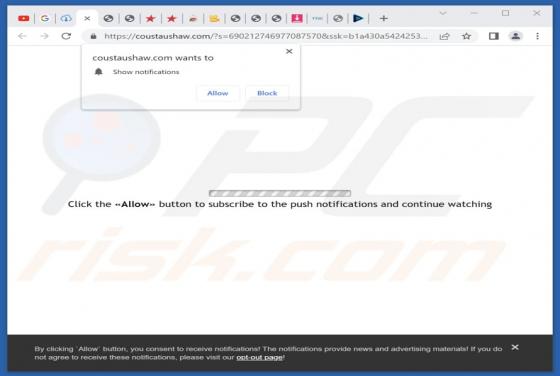Switch to the Google tab

[x=45, y=18]
